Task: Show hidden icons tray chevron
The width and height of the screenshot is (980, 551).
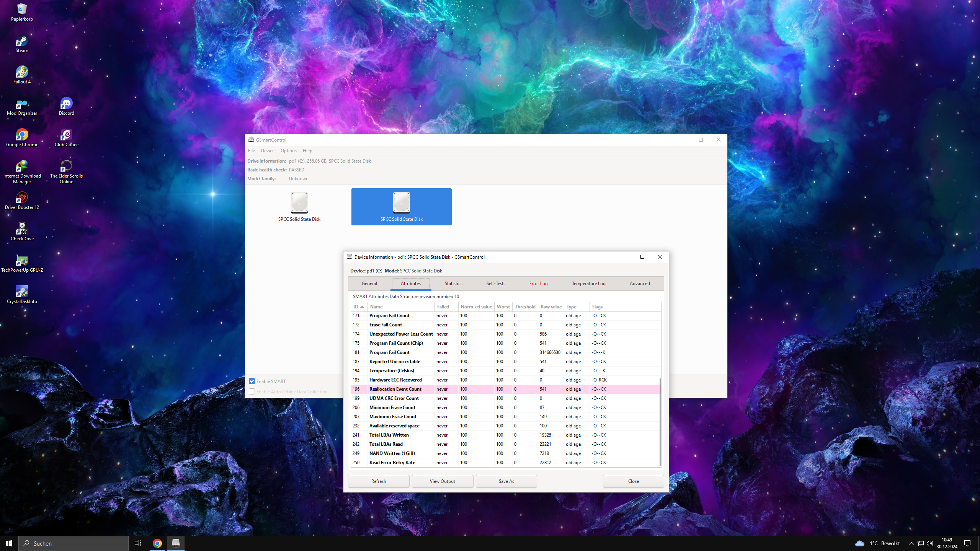Action: point(911,543)
